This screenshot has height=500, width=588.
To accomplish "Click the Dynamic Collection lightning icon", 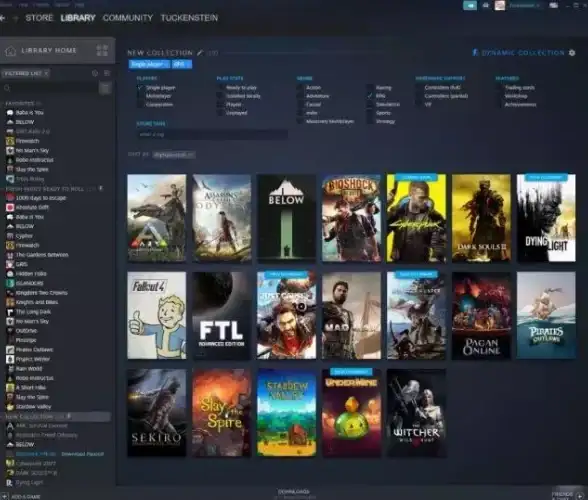I will [x=475, y=53].
